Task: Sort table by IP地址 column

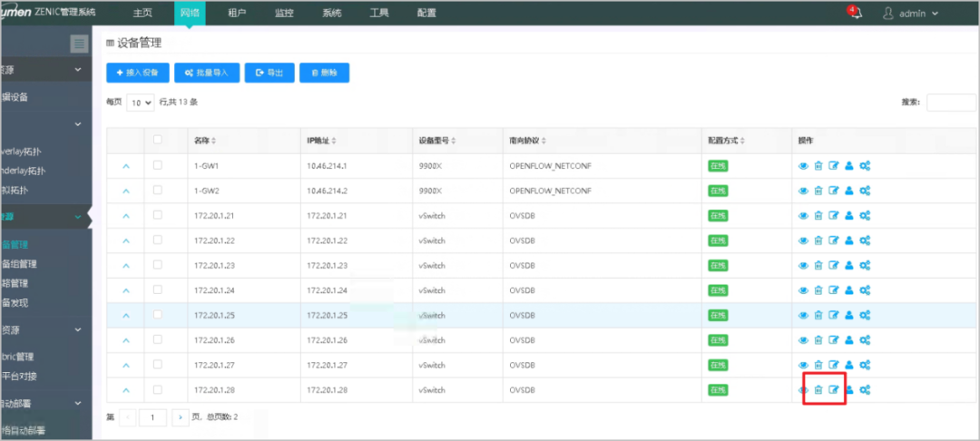Action: [322, 142]
